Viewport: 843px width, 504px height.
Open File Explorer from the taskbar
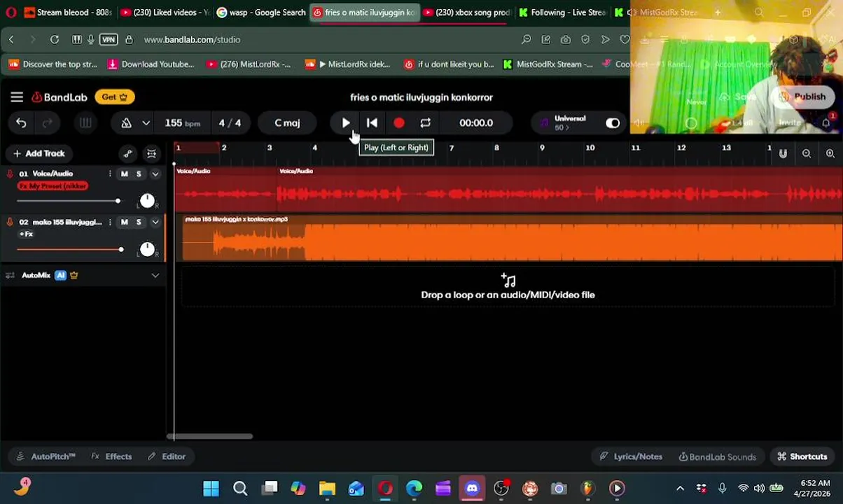pyautogui.click(x=327, y=489)
